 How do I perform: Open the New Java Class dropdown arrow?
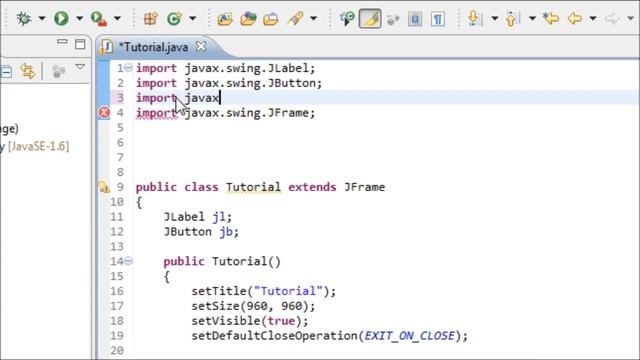coord(193,18)
